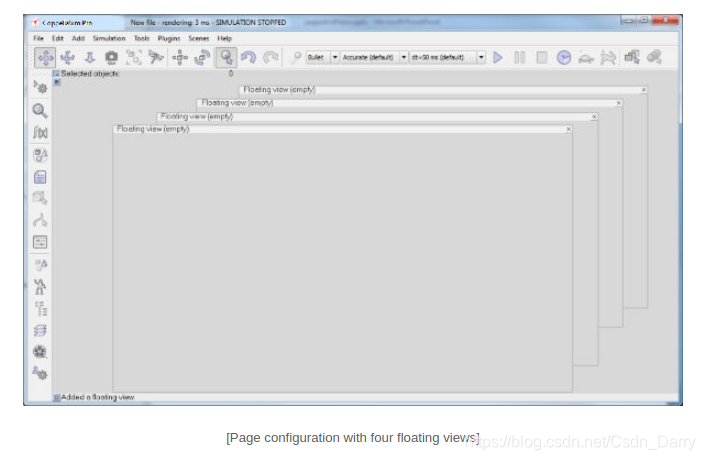Toggle the path edit mode icon
The width and height of the screenshot is (705, 460).
(40, 220)
